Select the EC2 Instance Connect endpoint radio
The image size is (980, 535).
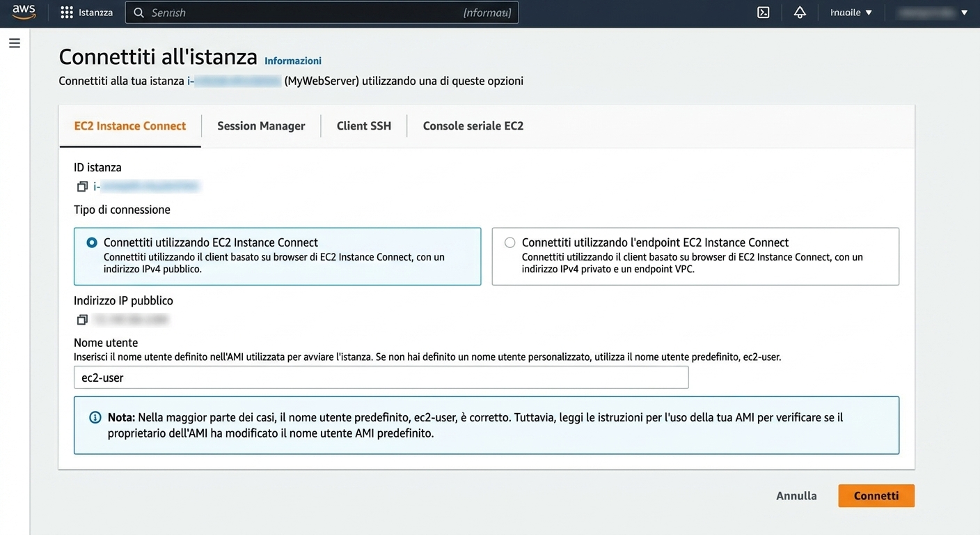point(510,242)
